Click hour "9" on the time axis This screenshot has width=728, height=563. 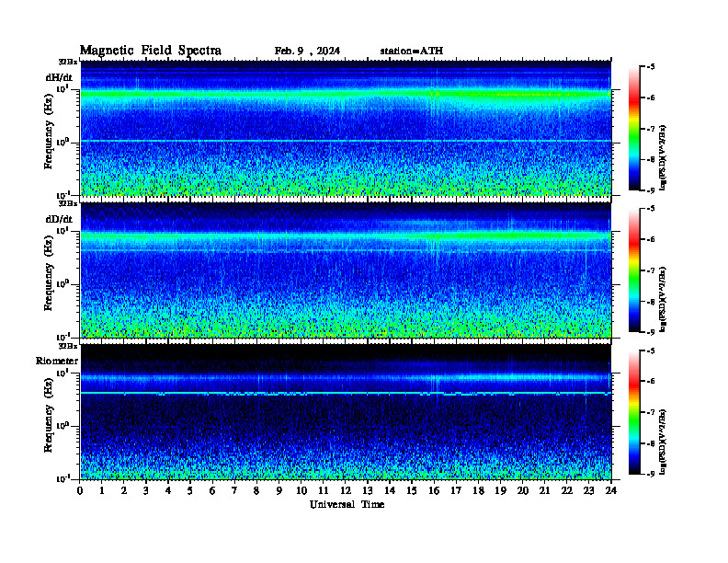pos(279,491)
